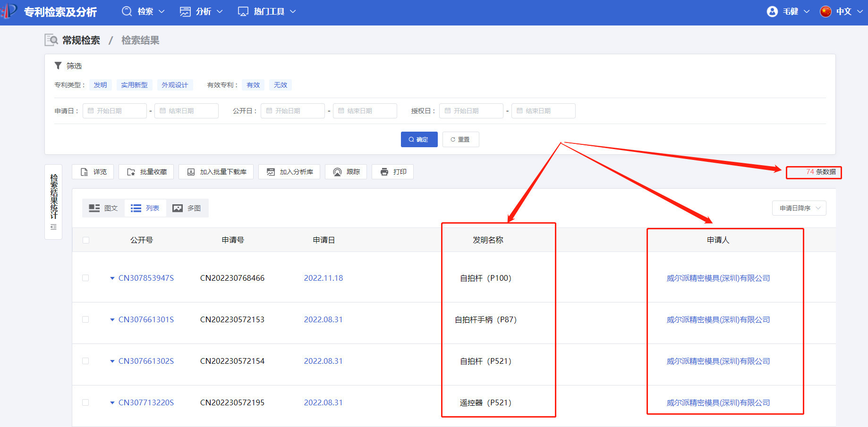Switch to 多图 multi-image view

click(x=187, y=208)
